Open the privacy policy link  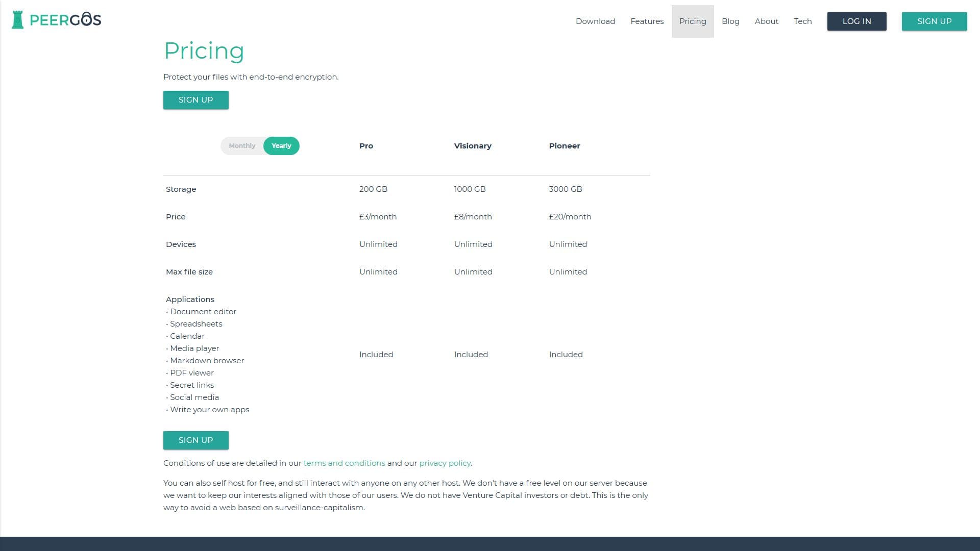click(445, 463)
